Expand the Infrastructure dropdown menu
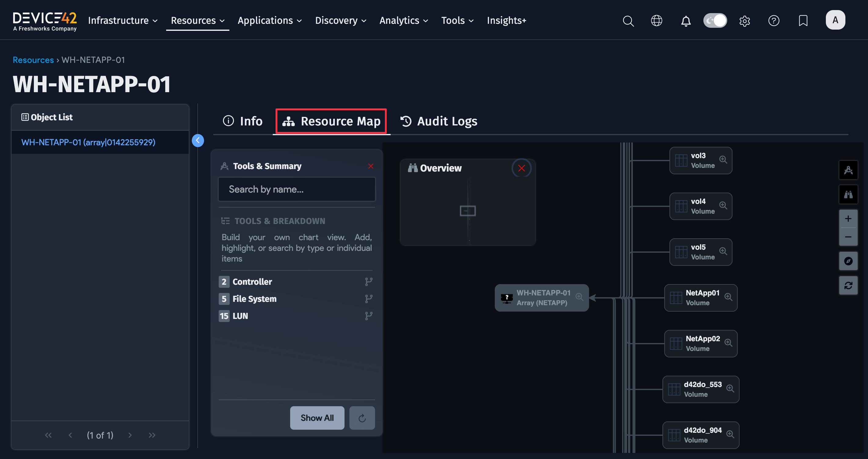Image resolution: width=868 pixels, height=459 pixels. 123,20
